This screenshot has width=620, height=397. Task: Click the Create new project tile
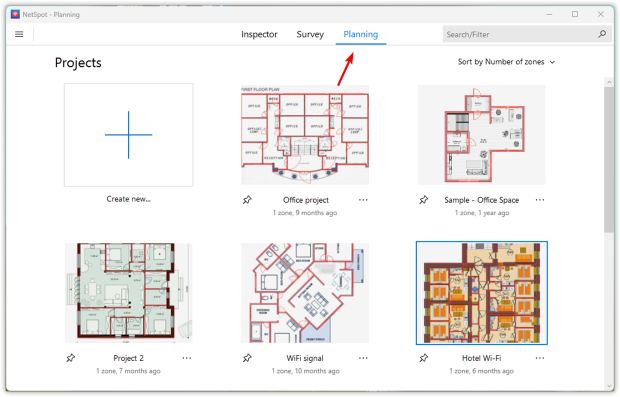[129, 135]
